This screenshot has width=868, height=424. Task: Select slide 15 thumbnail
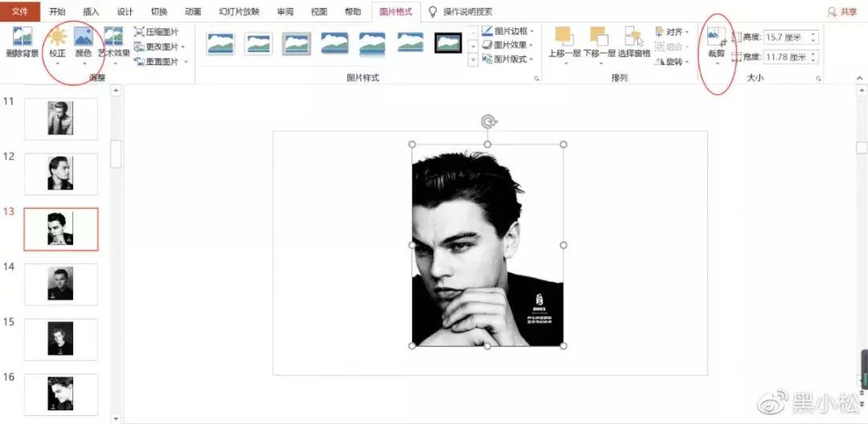click(60, 340)
